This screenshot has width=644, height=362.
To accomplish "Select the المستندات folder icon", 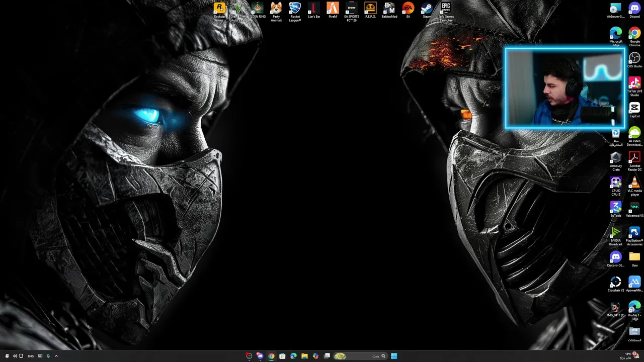I will (634, 334).
